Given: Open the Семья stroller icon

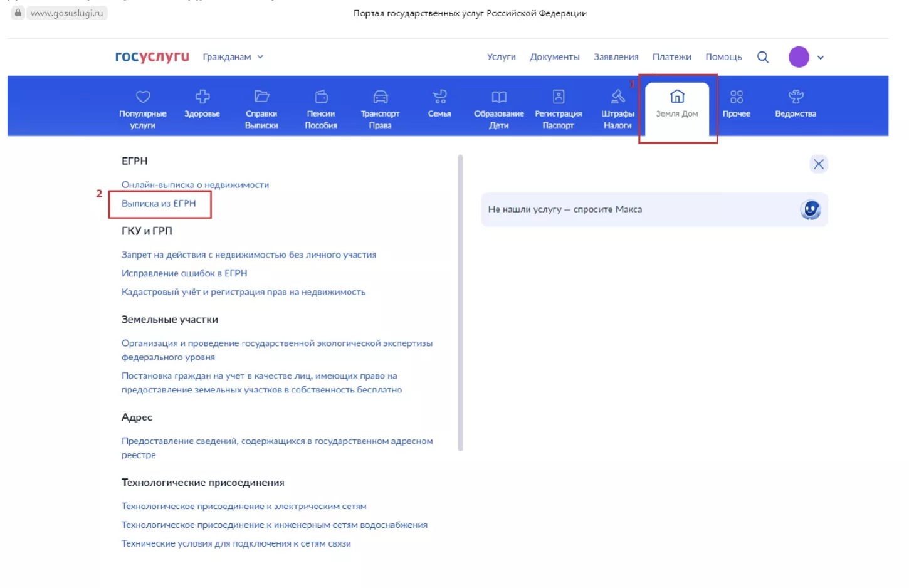Looking at the screenshot, I should pos(439,97).
